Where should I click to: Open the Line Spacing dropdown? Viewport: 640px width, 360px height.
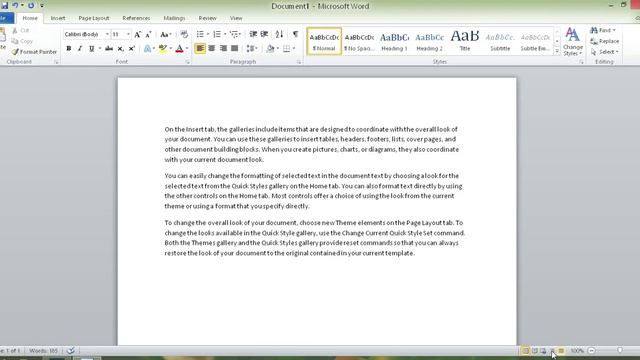252,49
